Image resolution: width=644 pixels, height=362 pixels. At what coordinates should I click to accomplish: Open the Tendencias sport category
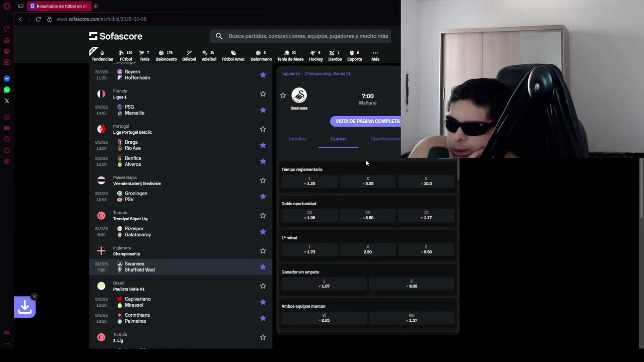pyautogui.click(x=102, y=55)
